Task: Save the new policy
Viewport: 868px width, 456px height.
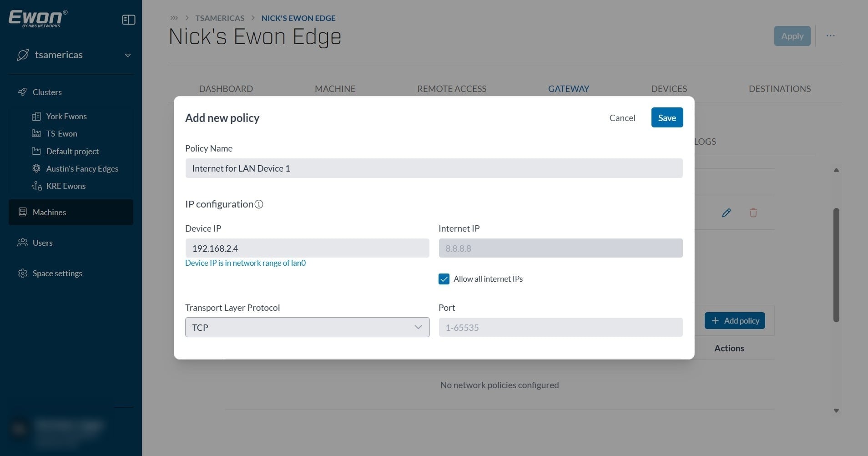Action: [x=667, y=117]
